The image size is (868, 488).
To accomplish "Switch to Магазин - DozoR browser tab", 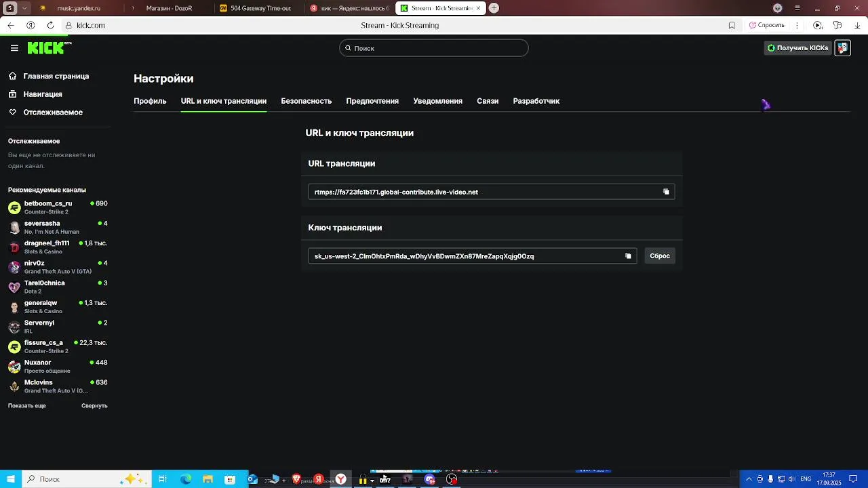I will [170, 8].
